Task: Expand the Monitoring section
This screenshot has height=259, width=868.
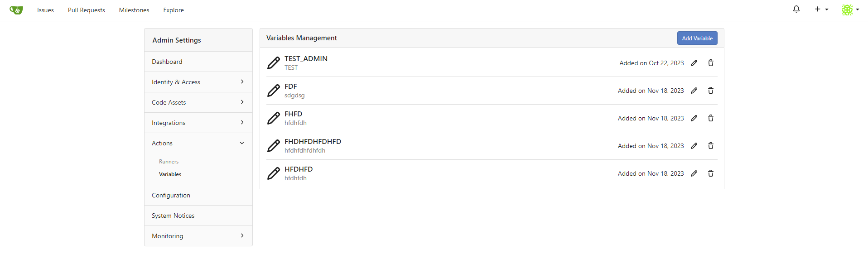Action: pyautogui.click(x=198, y=236)
